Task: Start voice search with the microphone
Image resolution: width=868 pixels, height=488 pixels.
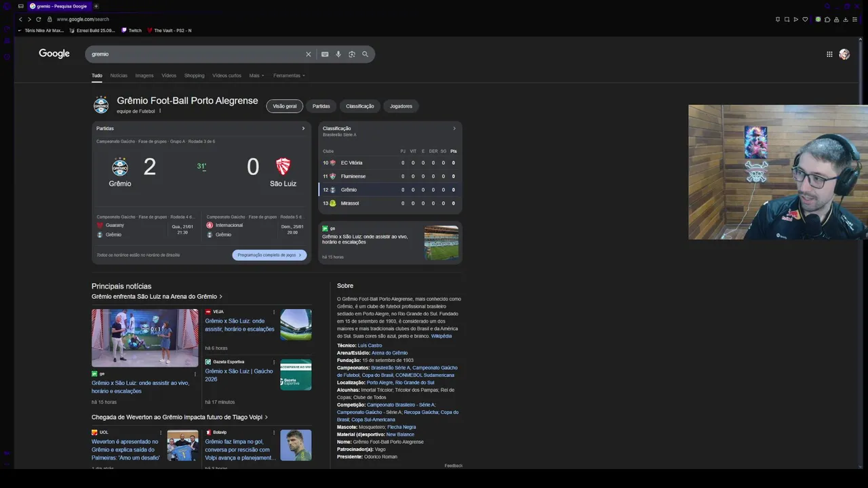Action: point(338,54)
